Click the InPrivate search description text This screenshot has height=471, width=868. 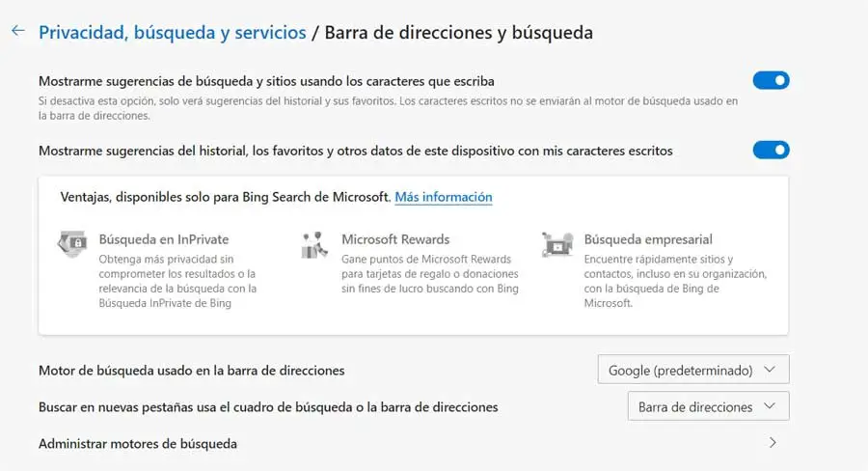point(172,281)
